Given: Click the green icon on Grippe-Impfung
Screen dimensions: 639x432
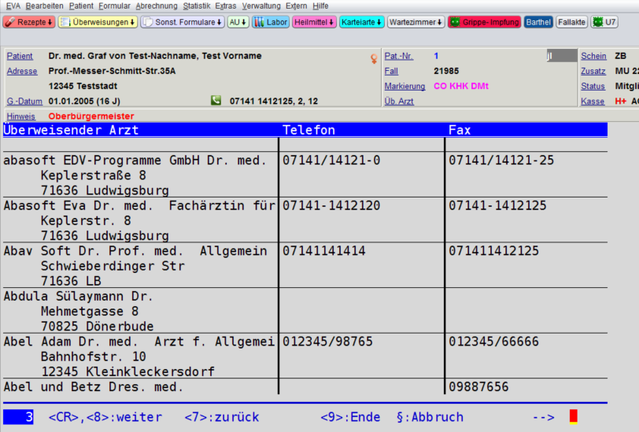Looking at the screenshot, I should coord(455,22).
